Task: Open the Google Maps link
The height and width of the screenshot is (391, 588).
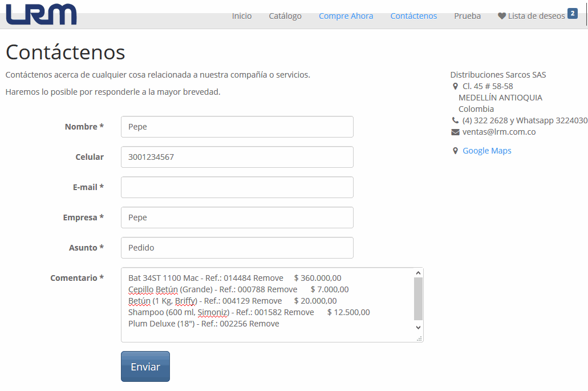Action: tap(486, 151)
